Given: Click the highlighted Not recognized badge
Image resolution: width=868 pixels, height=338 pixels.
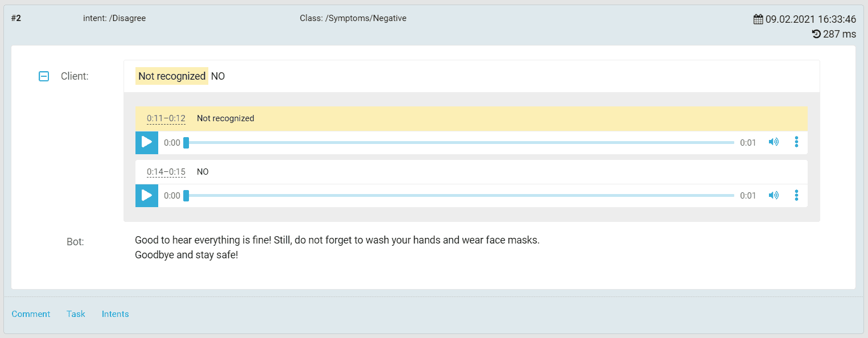Looking at the screenshot, I should pyautogui.click(x=171, y=76).
